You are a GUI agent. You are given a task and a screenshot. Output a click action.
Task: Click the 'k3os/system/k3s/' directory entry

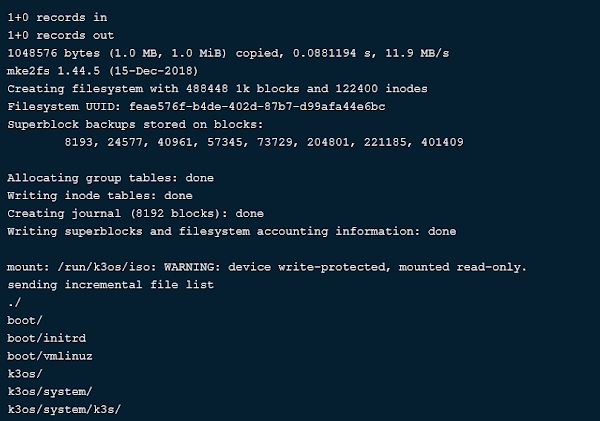pos(64,410)
